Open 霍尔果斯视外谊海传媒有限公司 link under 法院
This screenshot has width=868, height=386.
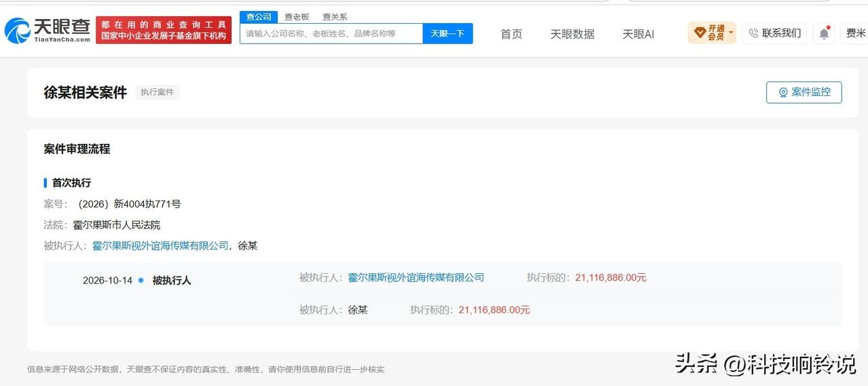(x=160, y=246)
